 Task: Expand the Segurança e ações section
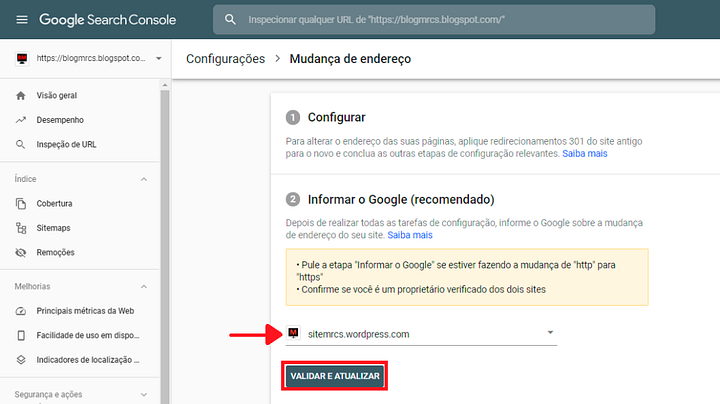click(x=144, y=394)
